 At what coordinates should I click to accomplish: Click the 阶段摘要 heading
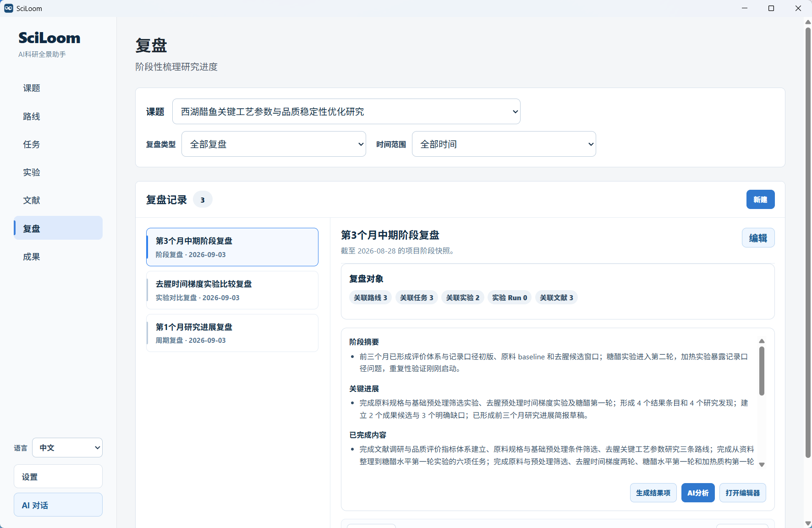click(x=364, y=342)
